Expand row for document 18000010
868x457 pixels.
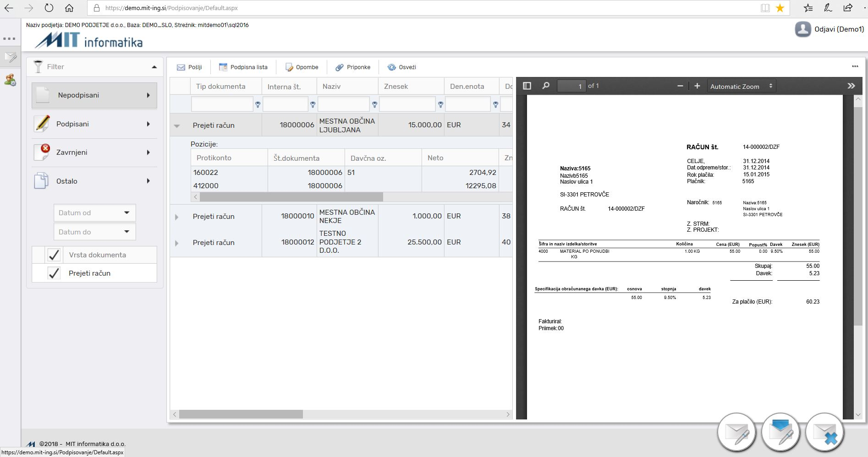[x=177, y=217]
